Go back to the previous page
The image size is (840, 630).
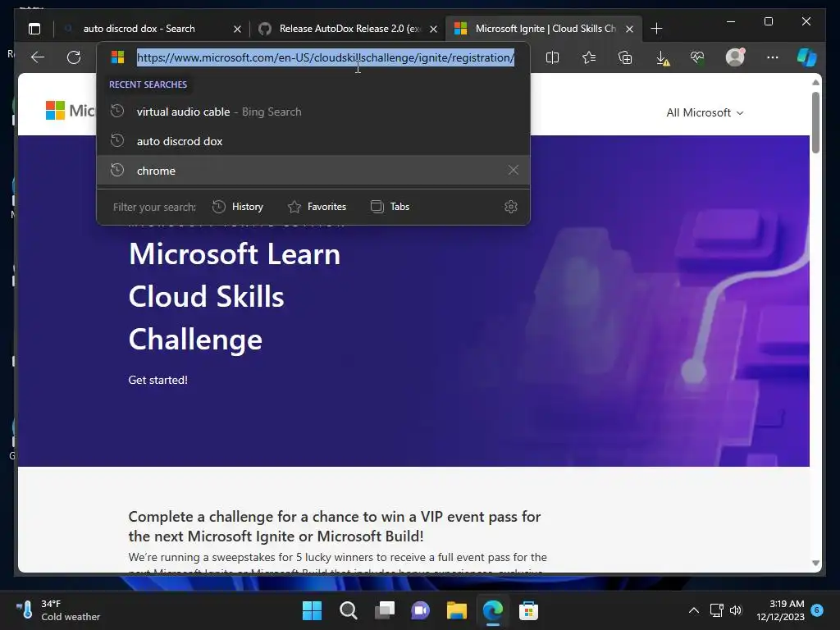tap(38, 57)
